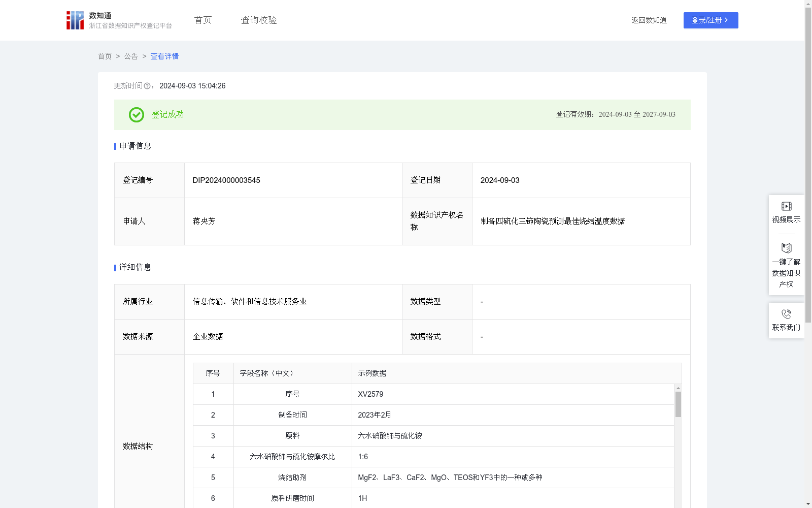Click field name 制备时间
812x508 pixels.
click(x=292, y=415)
